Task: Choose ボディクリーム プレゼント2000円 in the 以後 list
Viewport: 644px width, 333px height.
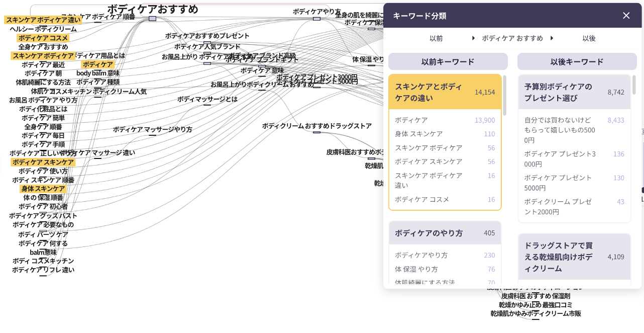Action: (x=574, y=206)
